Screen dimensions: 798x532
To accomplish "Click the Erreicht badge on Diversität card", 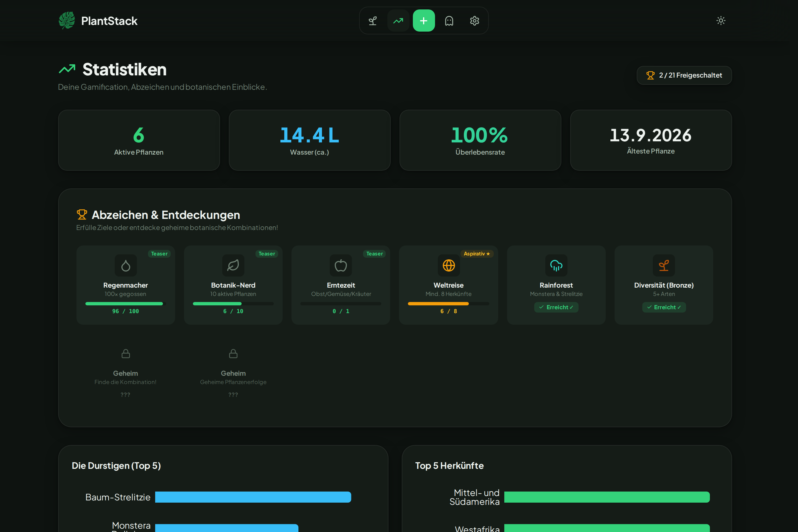I will [664, 307].
